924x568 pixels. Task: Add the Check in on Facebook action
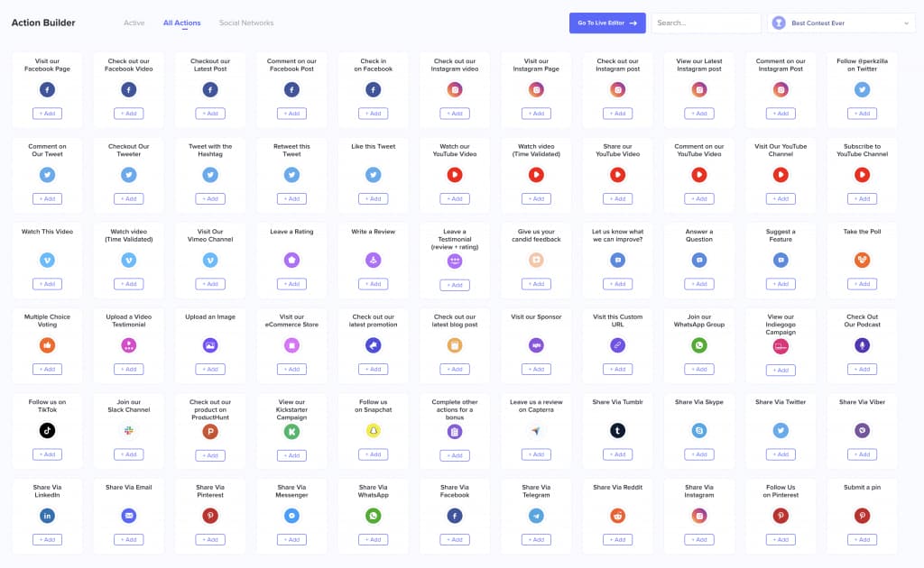[x=373, y=114]
